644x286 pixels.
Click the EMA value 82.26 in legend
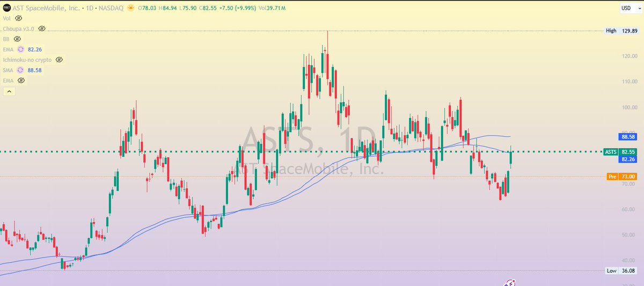(35, 49)
